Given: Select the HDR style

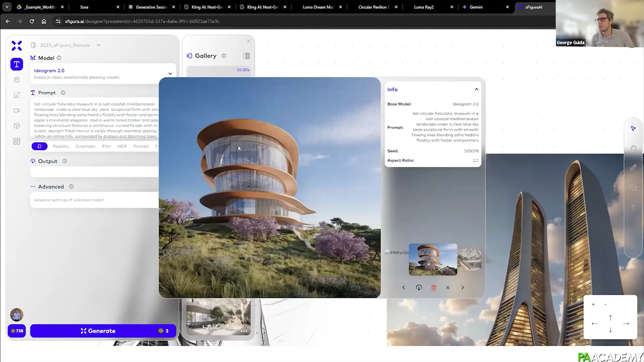Looking at the screenshot, I should 122,146.
